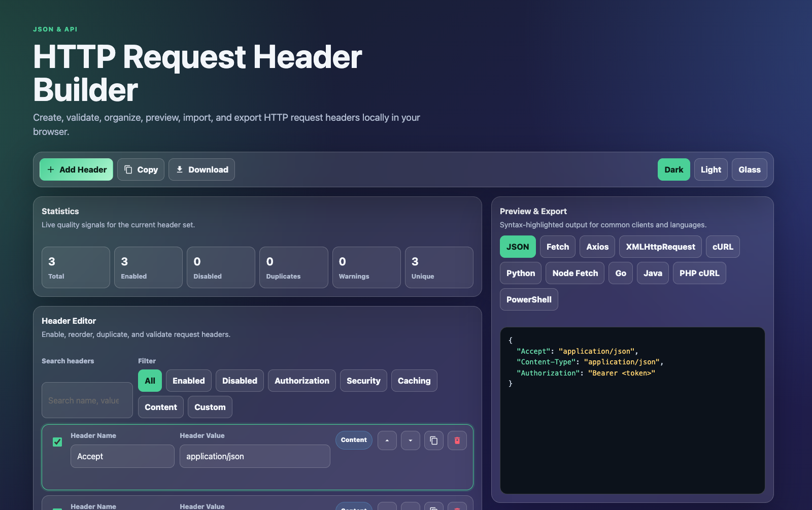Select the XMLHttpRequest export tab
812x510 pixels.
(x=660, y=247)
